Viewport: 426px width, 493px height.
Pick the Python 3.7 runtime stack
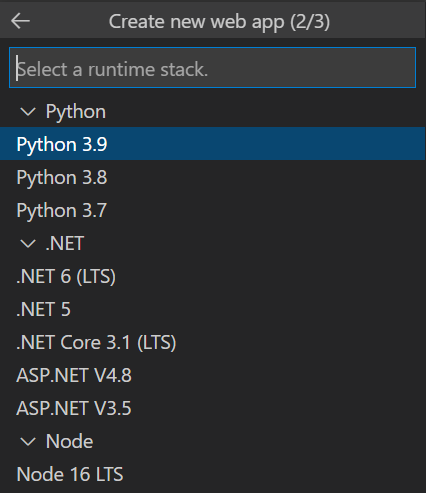[x=213, y=210]
